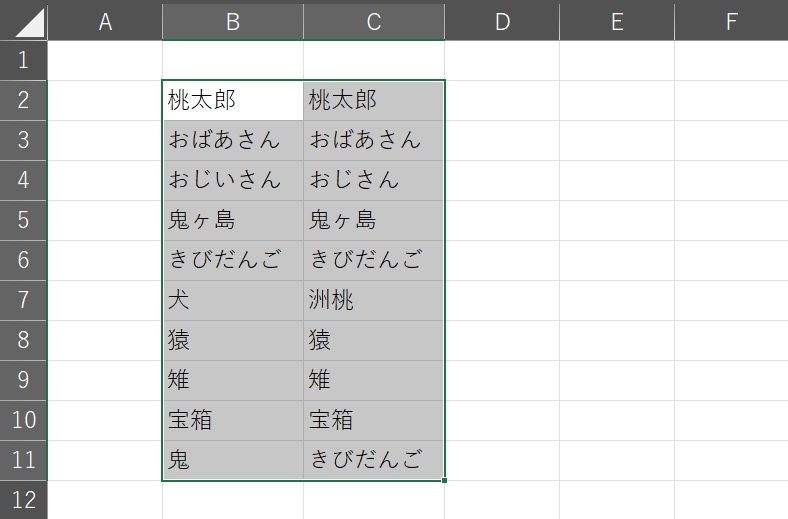Viewport: 788px width, 519px height.
Task: Select cell C11 with きびだんご
Action: 374,460
